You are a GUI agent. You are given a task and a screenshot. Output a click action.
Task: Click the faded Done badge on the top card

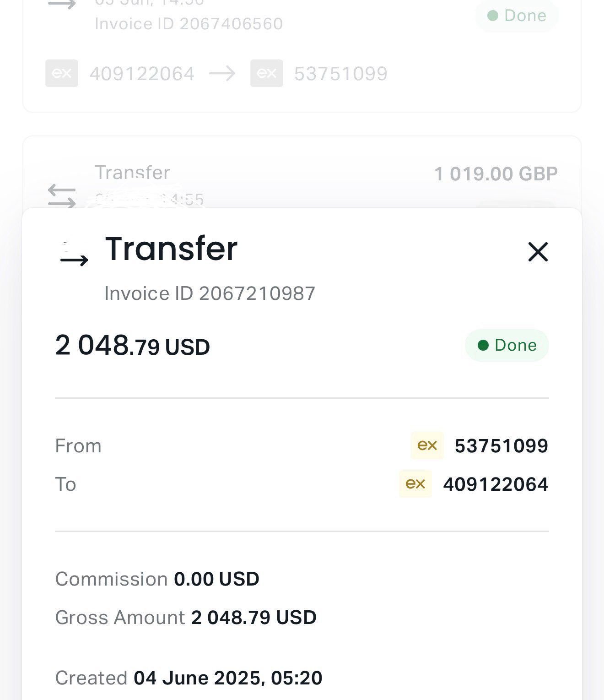click(x=517, y=16)
